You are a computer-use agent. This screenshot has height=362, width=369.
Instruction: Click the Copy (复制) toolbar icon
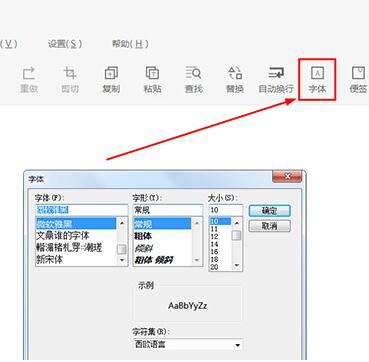click(x=111, y=80)
